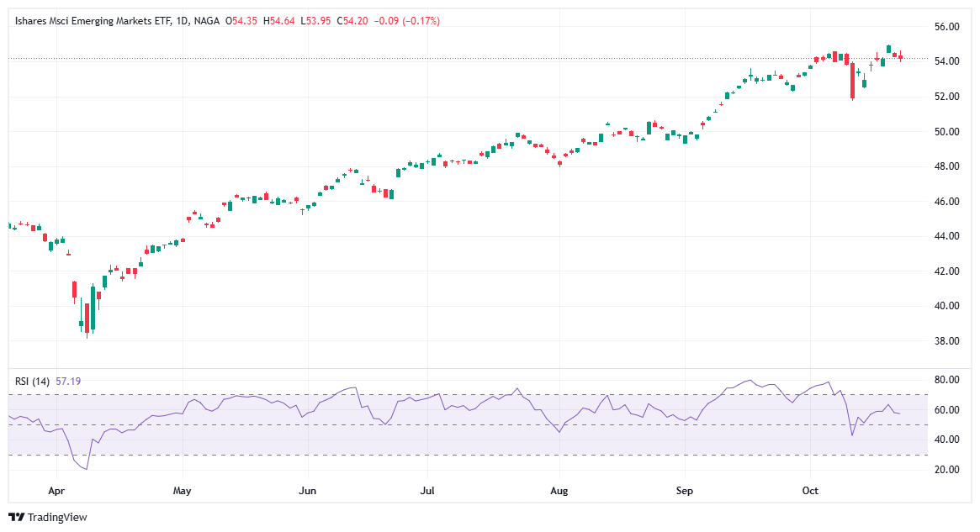The image size is (980, 532).
Task: Select the Oct label on time axis
Action: tap(811, 489)
